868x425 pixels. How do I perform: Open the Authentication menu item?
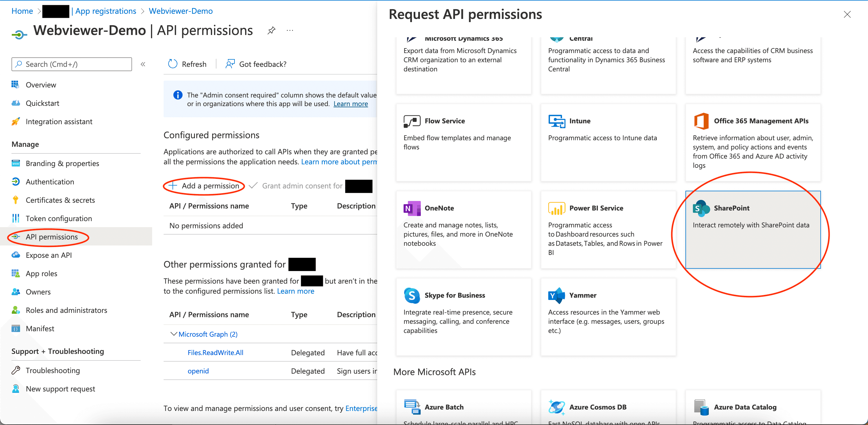pos(50,182)
